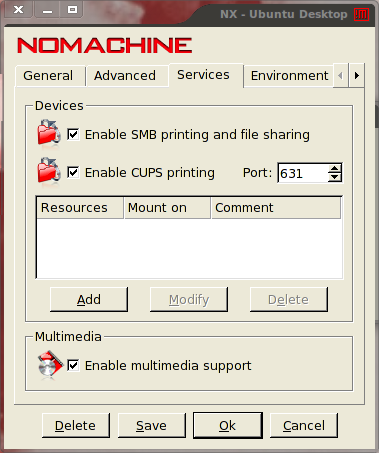Minimize the NX window
Screen dimensions: 379x453
pyautogui.click(x=47, y=10)
